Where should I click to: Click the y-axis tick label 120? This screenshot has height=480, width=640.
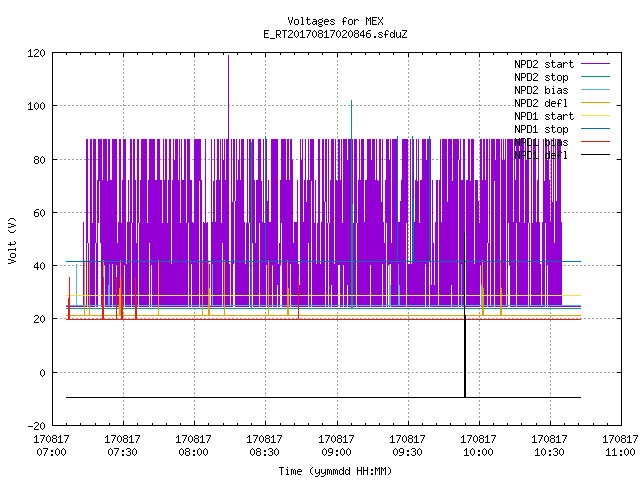(x=36, y=53)
